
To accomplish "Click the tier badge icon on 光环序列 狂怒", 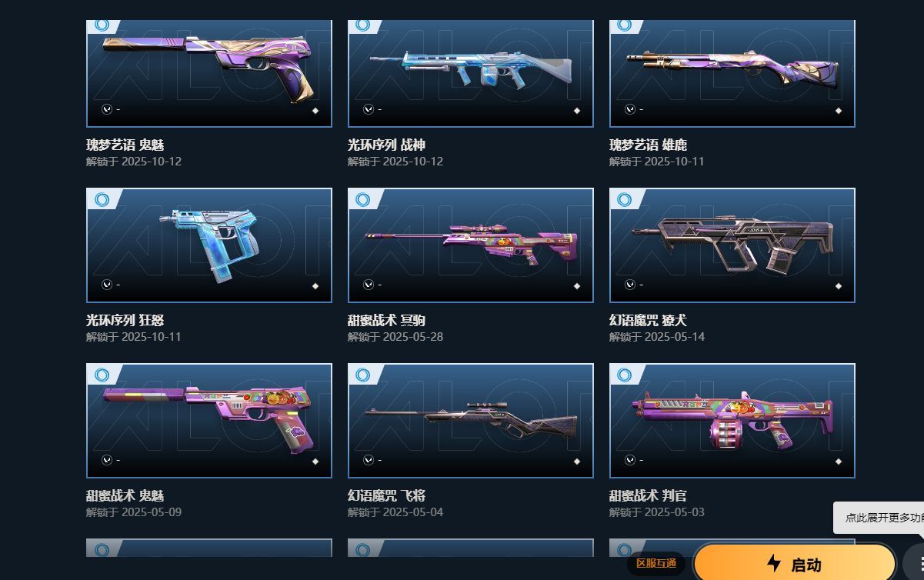I will click(102, 200).
